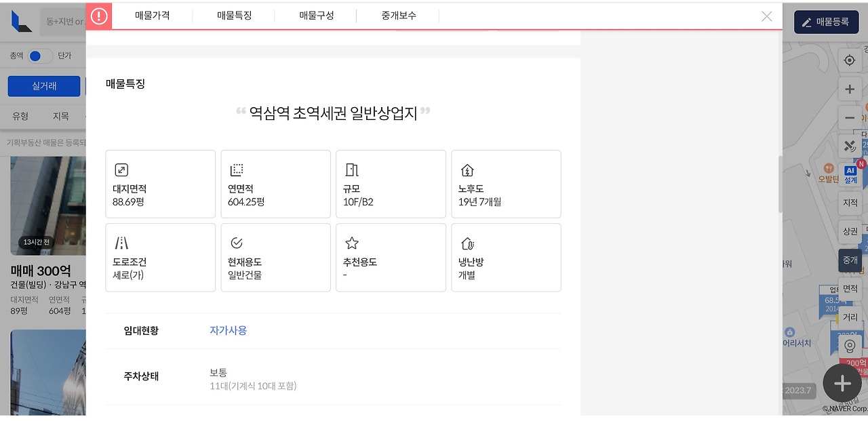Click the 실거래 real transaction button
This screenshot has width=868, height=421.
pos(43,85)
